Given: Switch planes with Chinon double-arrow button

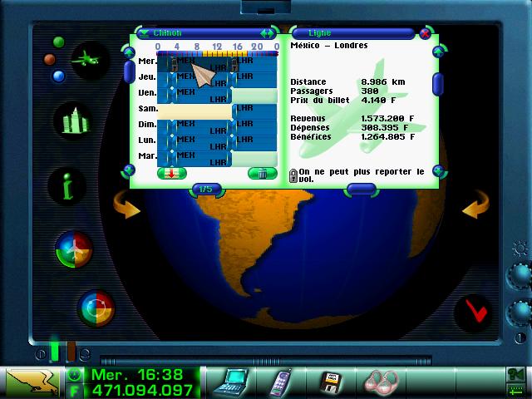Looking at the screenshot, I should tap(266, 33).
